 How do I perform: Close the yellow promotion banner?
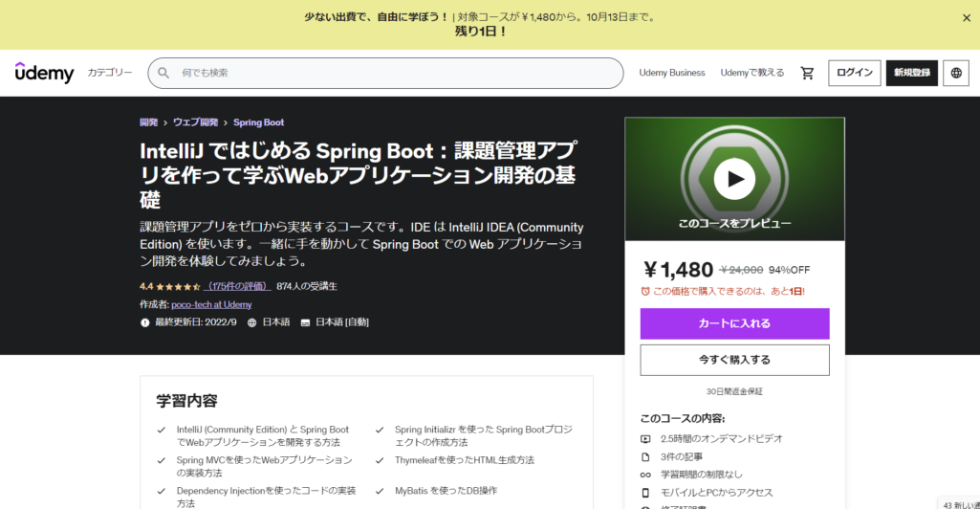[967, 18]
